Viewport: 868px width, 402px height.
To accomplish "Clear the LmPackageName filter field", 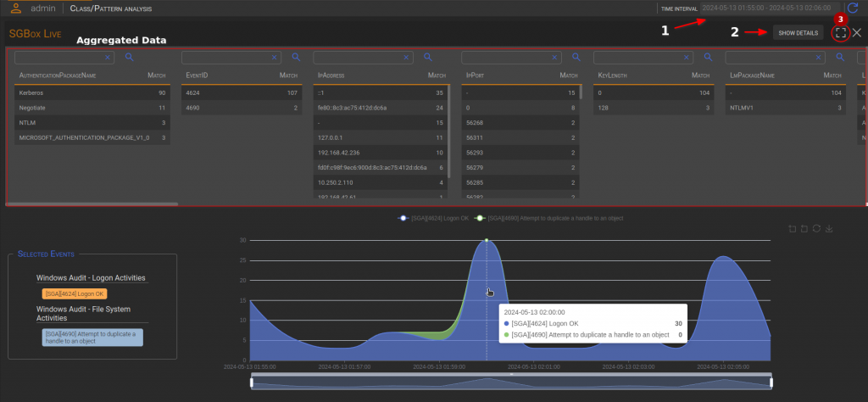I will (818, 58).
